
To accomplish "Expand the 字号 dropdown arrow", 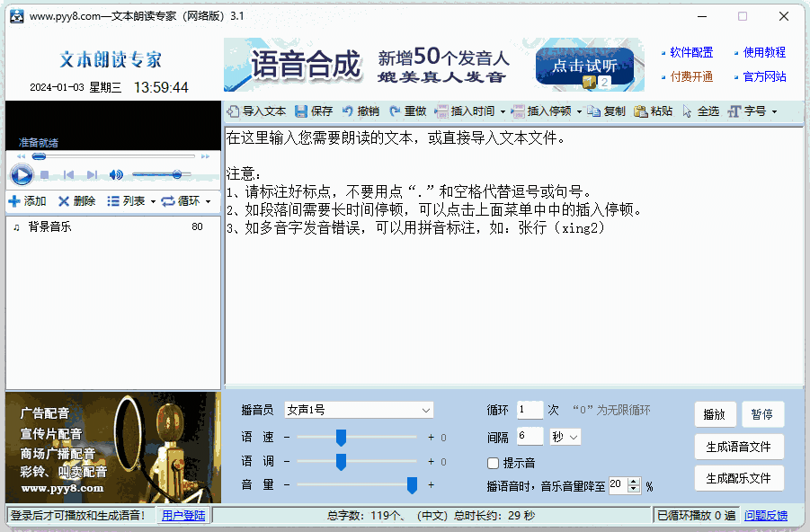I will (x=774, y=111).
